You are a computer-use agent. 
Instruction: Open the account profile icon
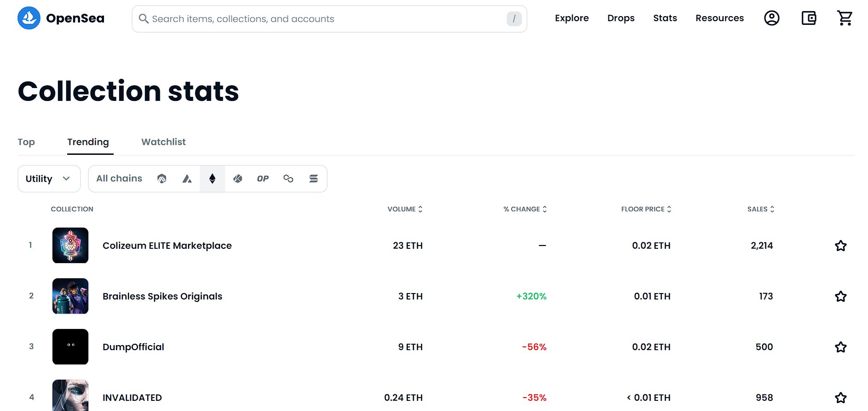coord(772,18)
